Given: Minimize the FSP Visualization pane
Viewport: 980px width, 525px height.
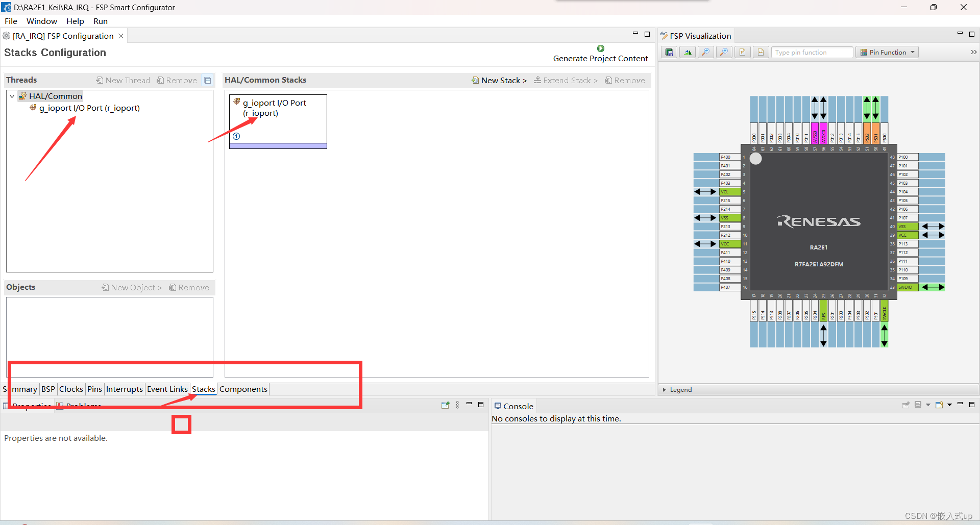Looking at the screenshot, I should [960, 34].
